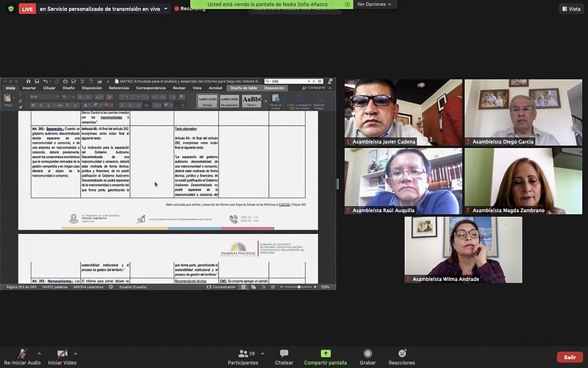Click the text highlight color marker icon
Screen dimensions: 588x368
(96, 105)
